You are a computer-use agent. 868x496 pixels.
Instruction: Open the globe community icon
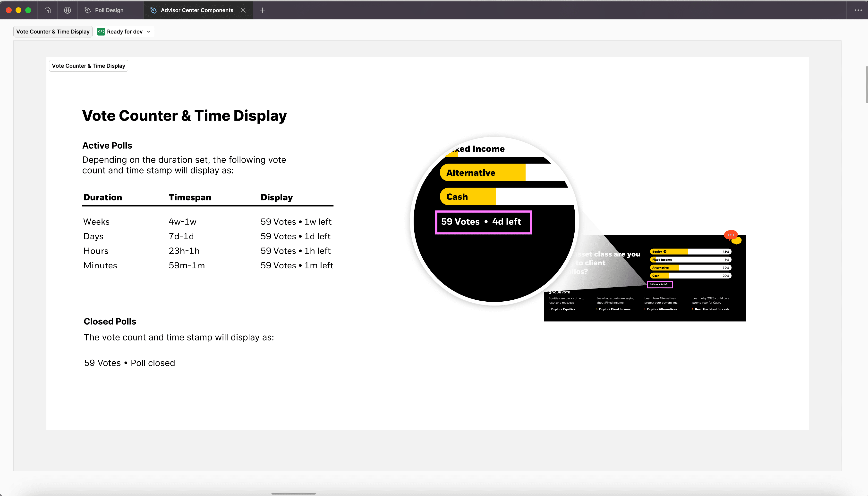point(68,10)
